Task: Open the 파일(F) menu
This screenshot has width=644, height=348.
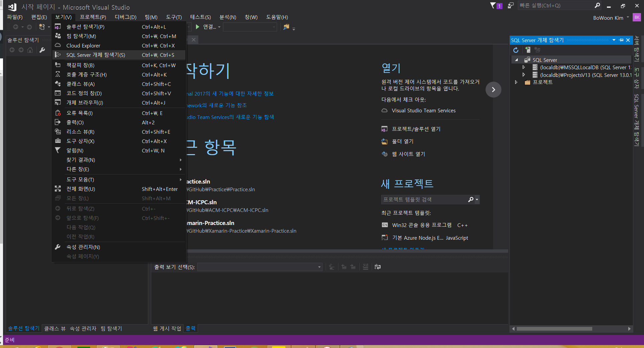Action: click(15, 17)
